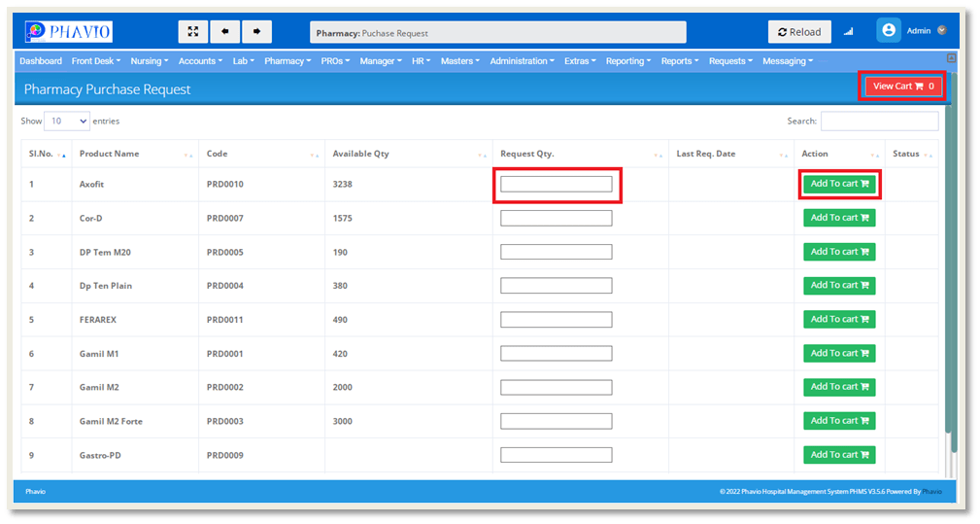Click the signal strength icon
The width and height of the screenshot is (980, 524).
(x=848, y=32)
